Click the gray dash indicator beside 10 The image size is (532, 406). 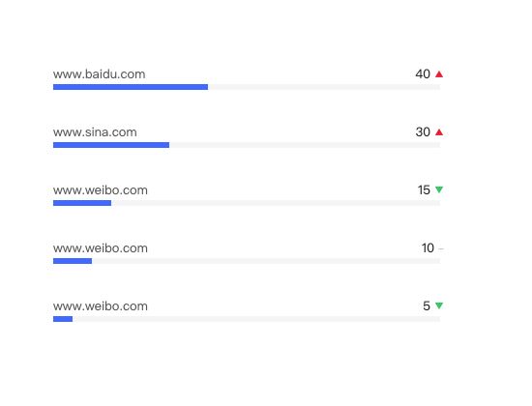click(441, 248)
